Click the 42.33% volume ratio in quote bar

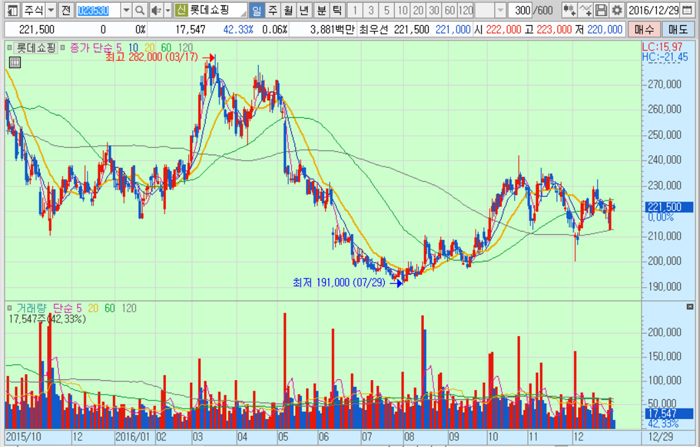[x=238, y=30]
